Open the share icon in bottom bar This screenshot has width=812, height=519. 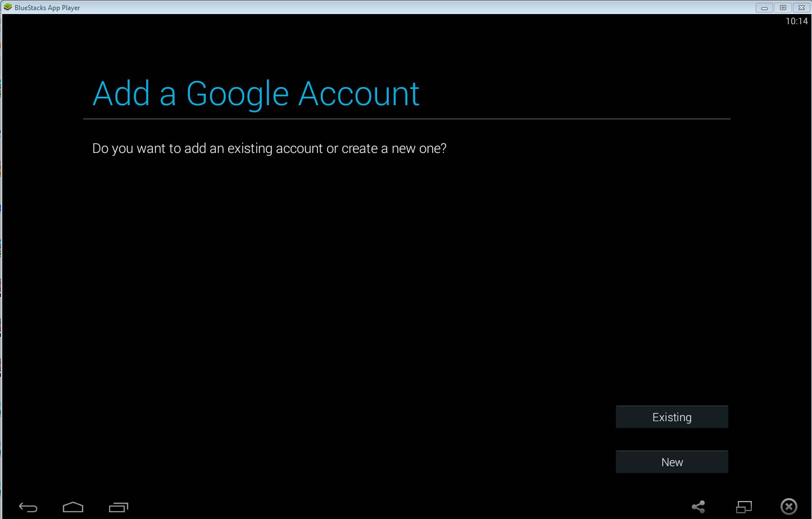pos(698,507)
